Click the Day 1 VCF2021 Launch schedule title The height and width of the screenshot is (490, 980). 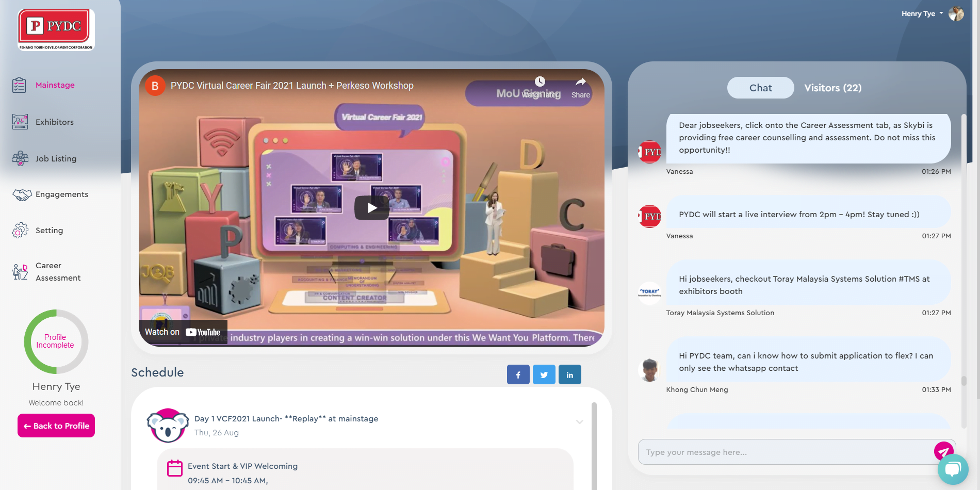286,419
